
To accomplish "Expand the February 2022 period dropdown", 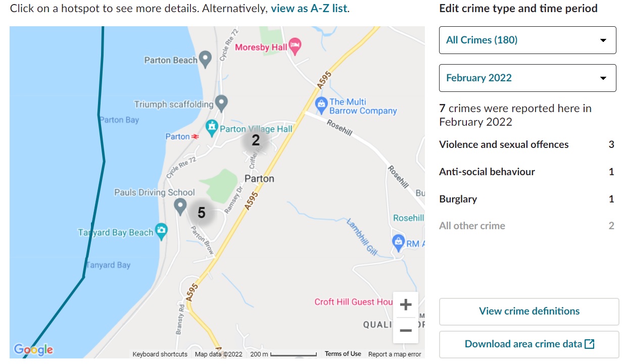I will 527,78.
